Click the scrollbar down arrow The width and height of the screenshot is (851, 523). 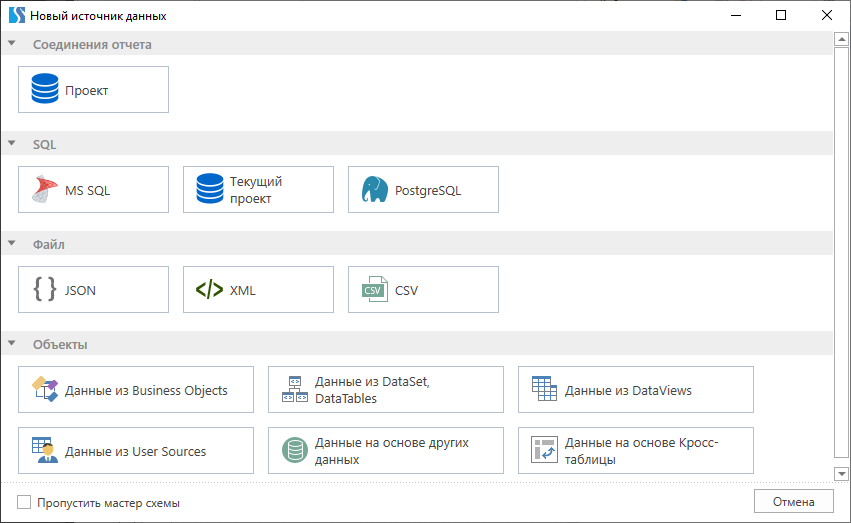click(x=842, y=473)
